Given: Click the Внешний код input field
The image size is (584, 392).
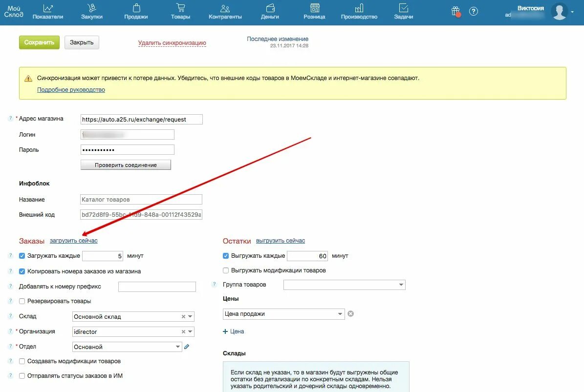Looking at the screenshot, I should tap(141, 215).
